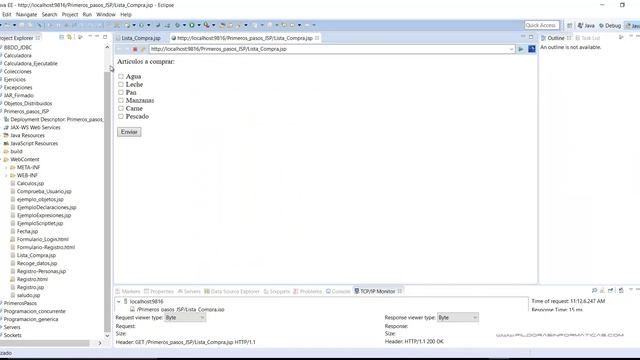
Task: Click the green Go arrow next to the URL
Action: coord(521,49)
